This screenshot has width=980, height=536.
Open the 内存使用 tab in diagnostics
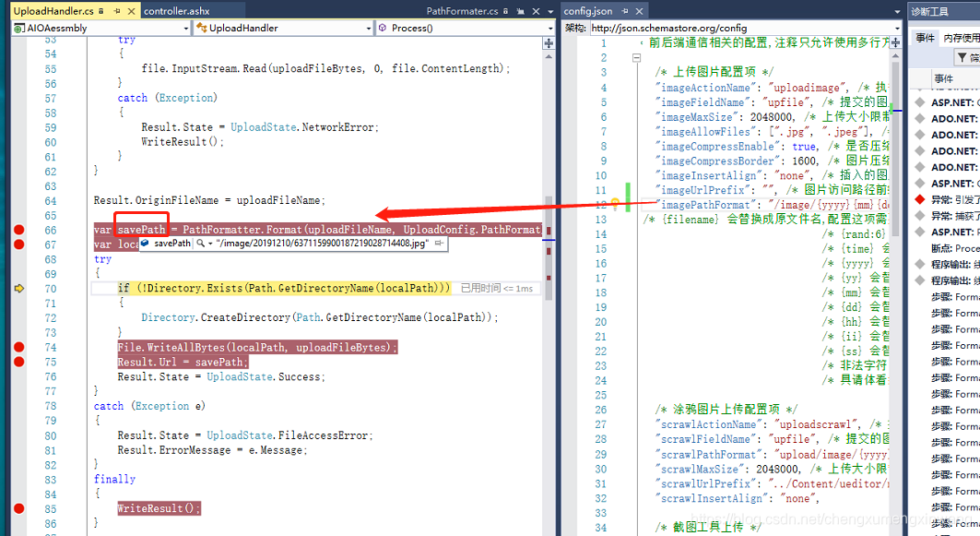pos(962,38)
